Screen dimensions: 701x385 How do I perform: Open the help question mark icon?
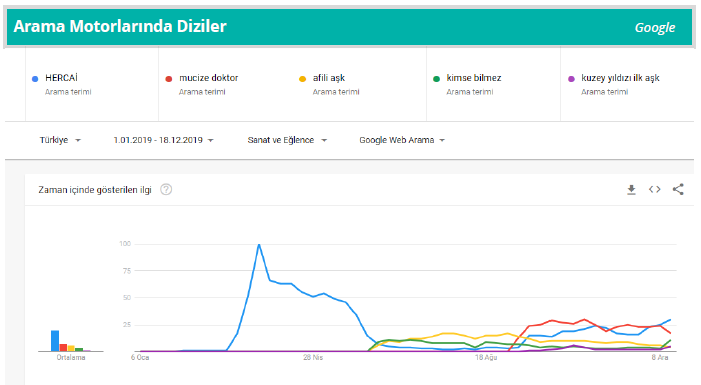pos(166,190)
